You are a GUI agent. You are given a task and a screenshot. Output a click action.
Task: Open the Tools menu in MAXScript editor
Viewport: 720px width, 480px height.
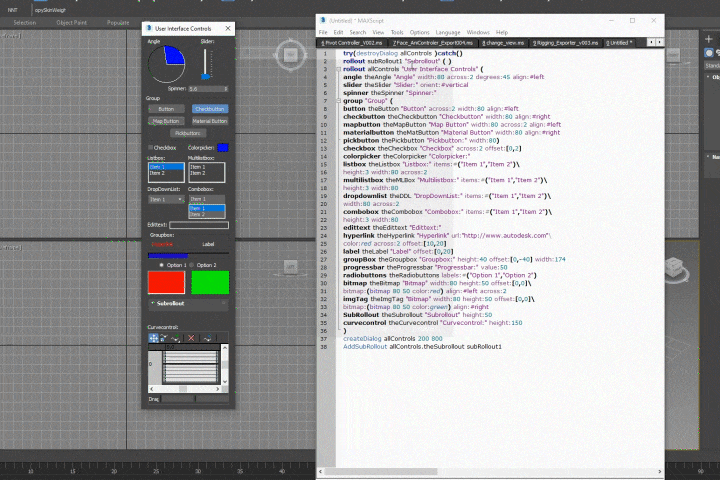click(x=397, y=33)
